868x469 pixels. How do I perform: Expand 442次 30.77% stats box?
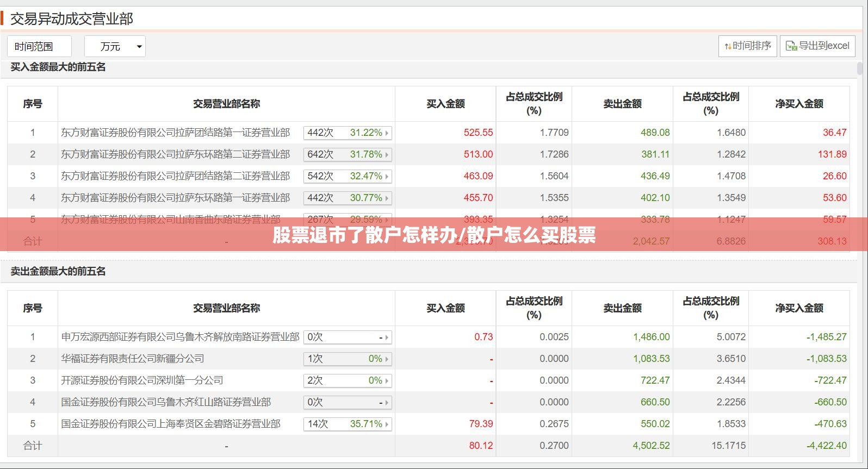pyautogui.click(x=348, y=198)
